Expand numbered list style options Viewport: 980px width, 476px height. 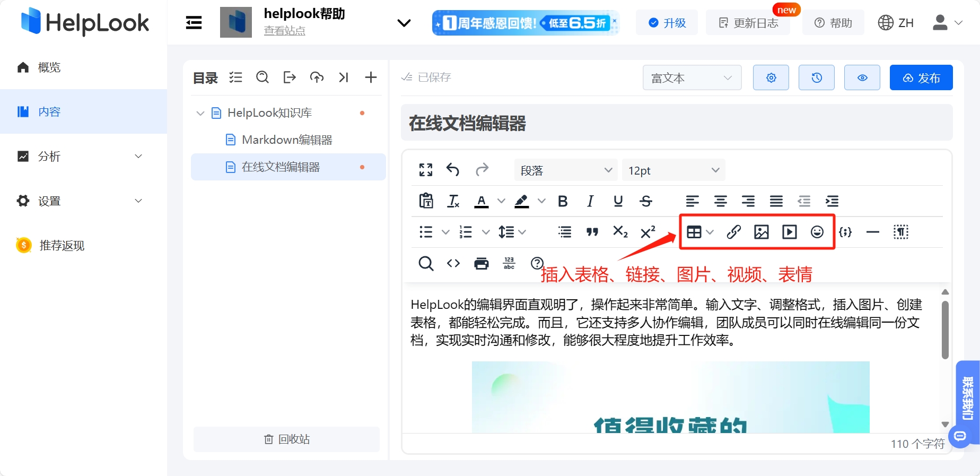tap(486, 232)
